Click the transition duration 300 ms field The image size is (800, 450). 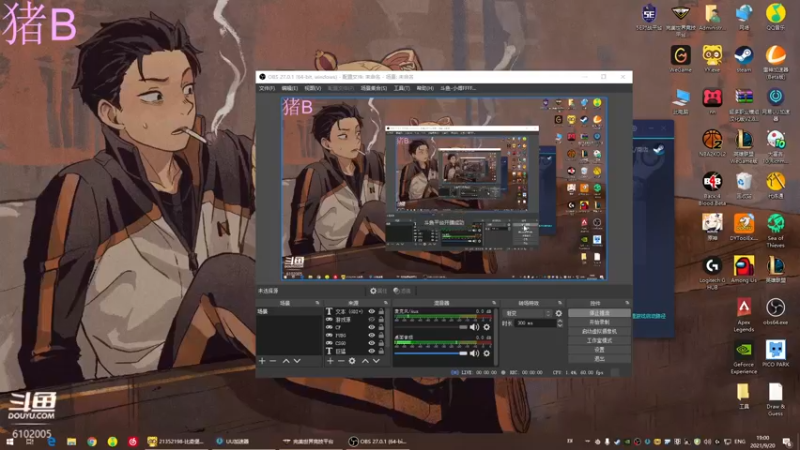click(535, 323)
